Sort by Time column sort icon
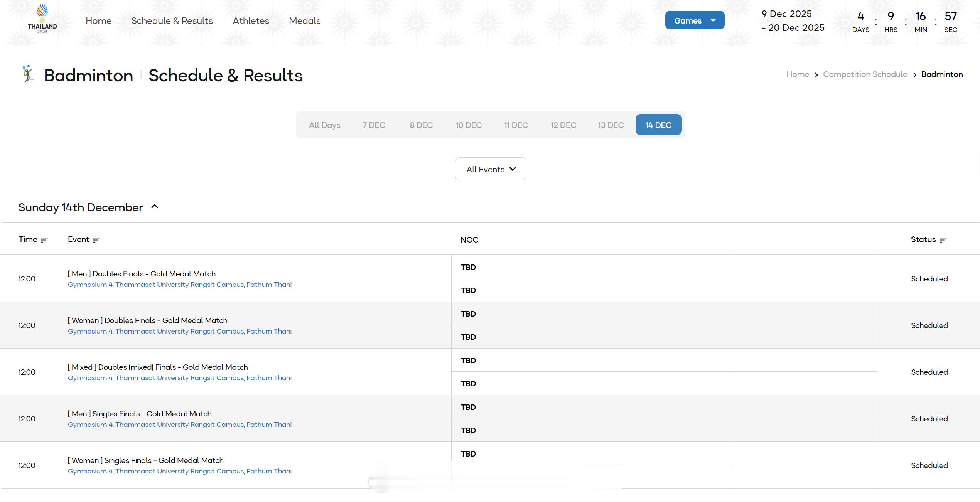 (x=44, y=240)
